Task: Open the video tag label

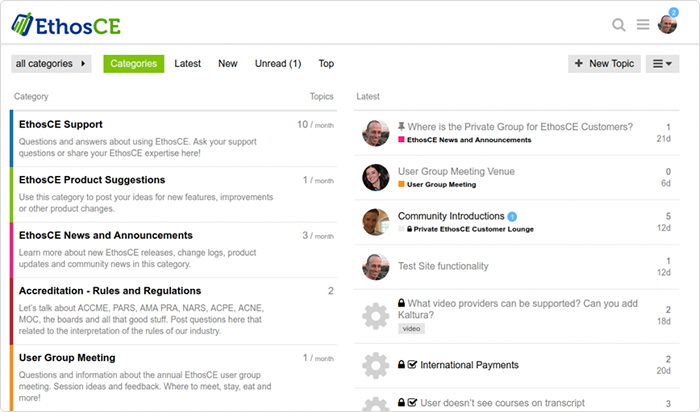Action: point(411,329)
